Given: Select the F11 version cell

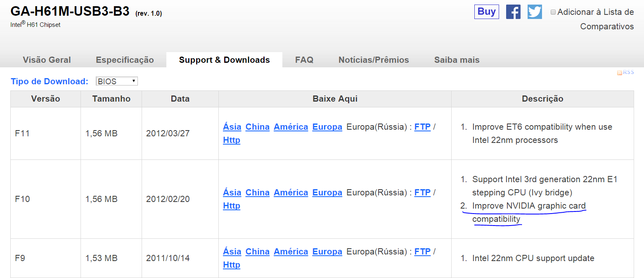Looking at the screenshot, I should tap(45, 133).
